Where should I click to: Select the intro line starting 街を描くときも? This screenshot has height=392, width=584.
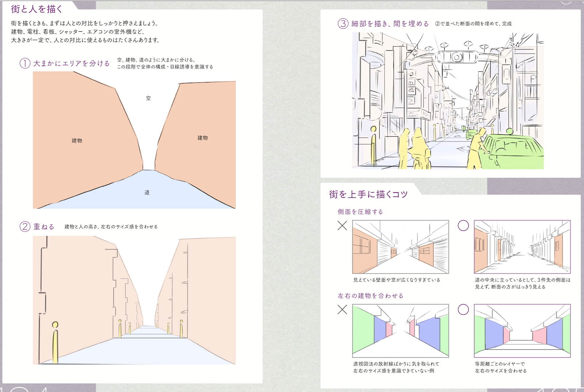click(x=85, y=23)
